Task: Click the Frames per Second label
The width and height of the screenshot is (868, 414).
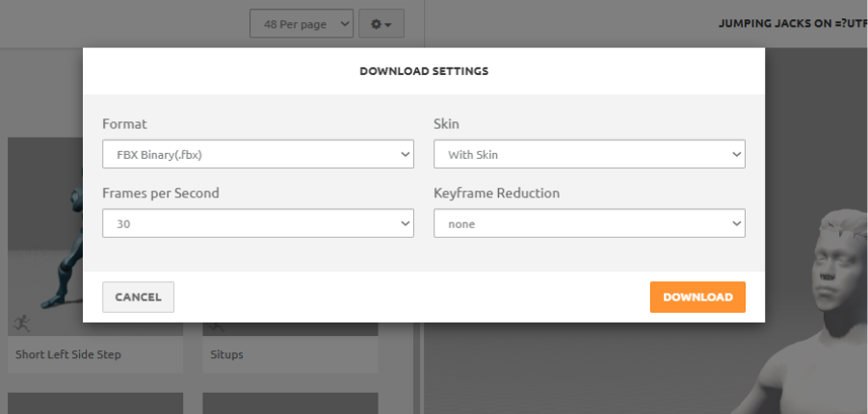Action: (161, 194)
